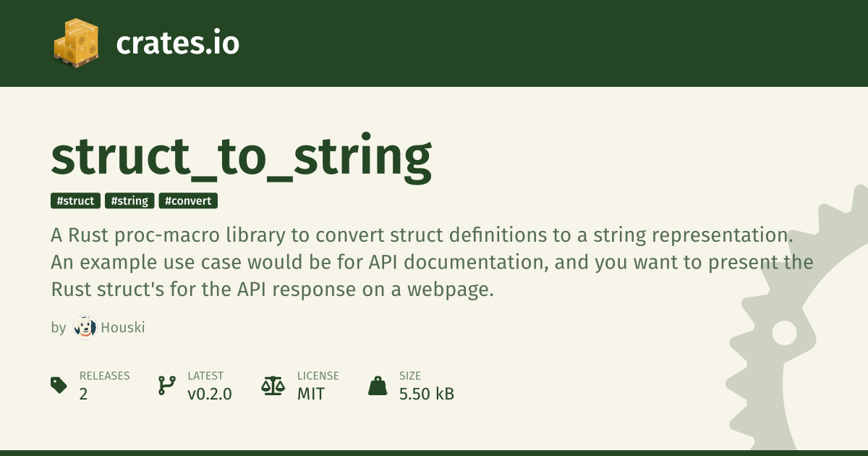Click the RELEASES label

point(104,376)
